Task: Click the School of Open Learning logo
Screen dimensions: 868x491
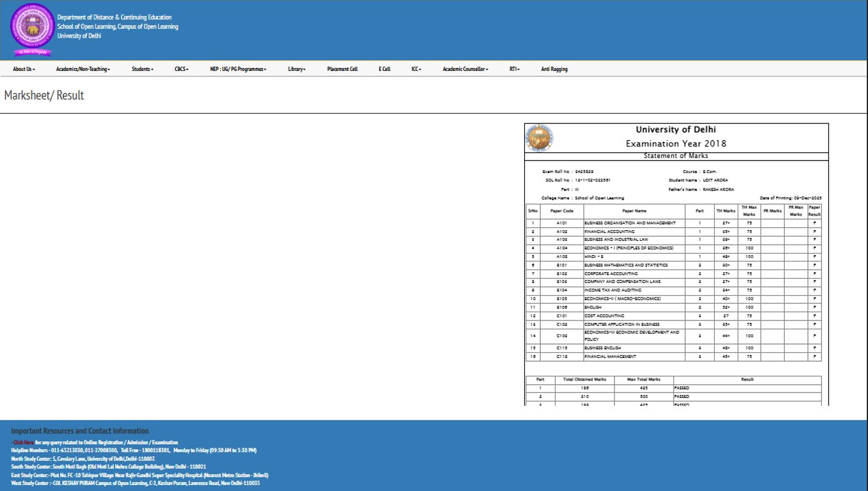Action: (x=32, y=28)
